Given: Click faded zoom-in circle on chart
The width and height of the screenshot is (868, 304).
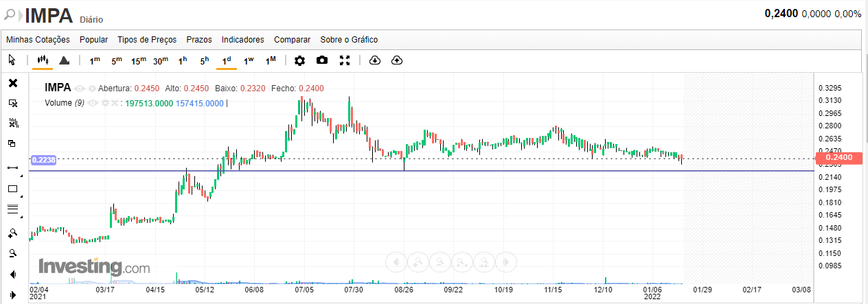Looking at the screenshot, I should click(417, 261).
